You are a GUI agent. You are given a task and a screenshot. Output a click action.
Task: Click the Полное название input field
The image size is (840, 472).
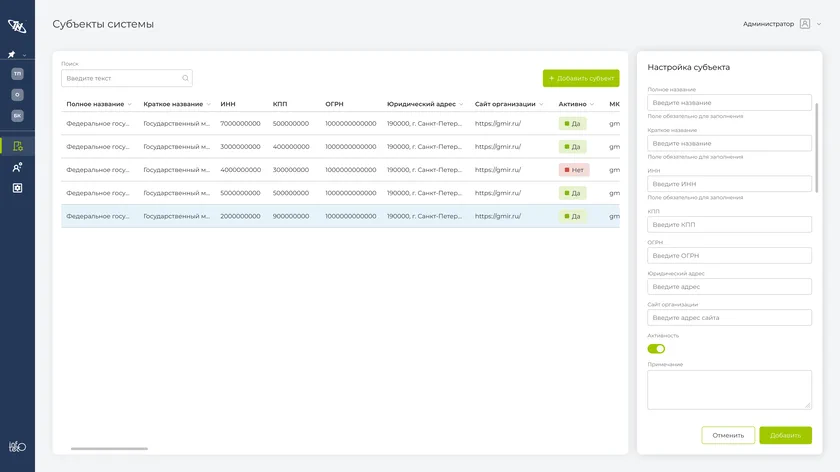(x=729, y=102)
